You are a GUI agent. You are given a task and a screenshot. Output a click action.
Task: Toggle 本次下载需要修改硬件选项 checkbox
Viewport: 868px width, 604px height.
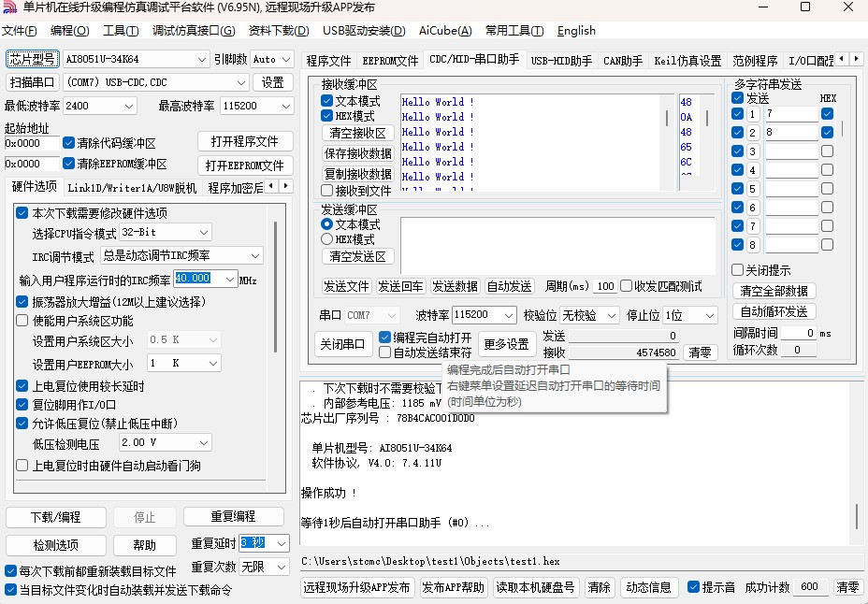pyautogui.click(x=22, y=213)
